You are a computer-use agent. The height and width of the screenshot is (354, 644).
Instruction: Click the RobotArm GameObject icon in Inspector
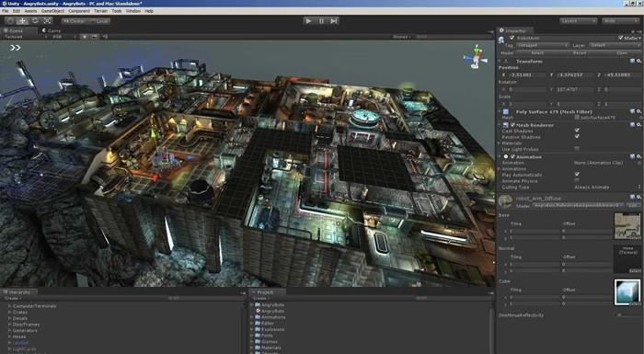501,40
